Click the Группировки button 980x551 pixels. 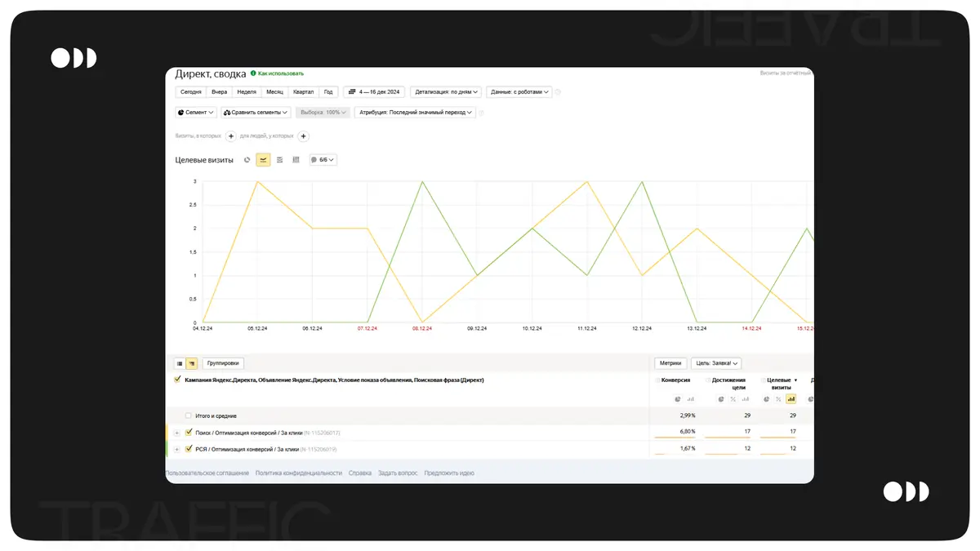point(223,363)
